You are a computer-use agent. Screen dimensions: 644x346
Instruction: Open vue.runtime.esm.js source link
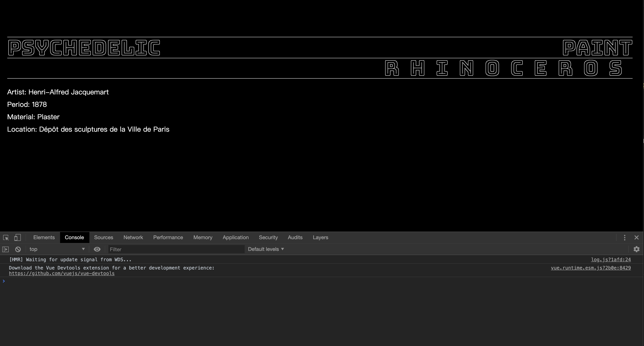pyautogui.click(x=591, y=268)
